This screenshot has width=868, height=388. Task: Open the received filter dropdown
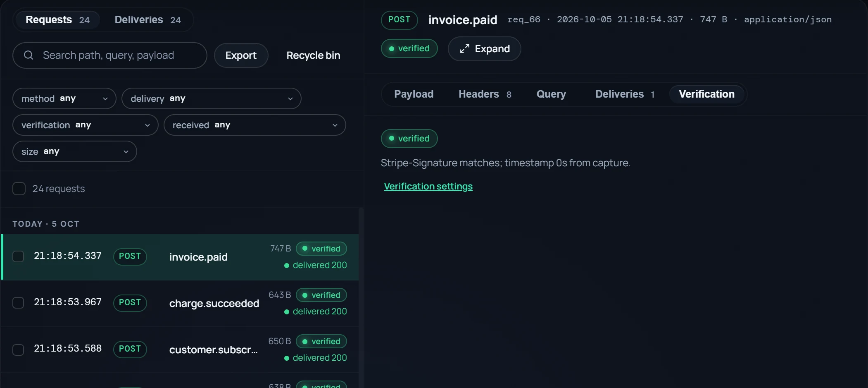coord(255,125)
